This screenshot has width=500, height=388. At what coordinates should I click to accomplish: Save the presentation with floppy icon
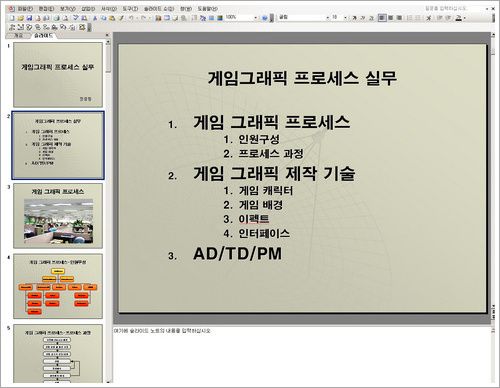(x=29, y=18)
